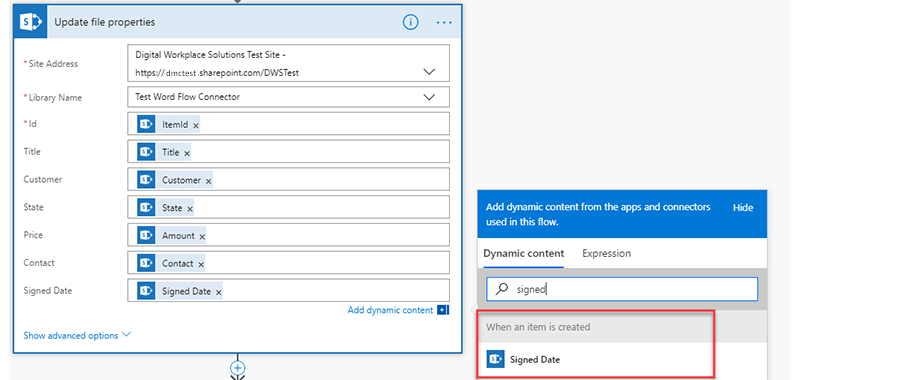900x380 pixels.
Task: Switch to the Dynamic content tab
Action: click(x=523, y=254)
